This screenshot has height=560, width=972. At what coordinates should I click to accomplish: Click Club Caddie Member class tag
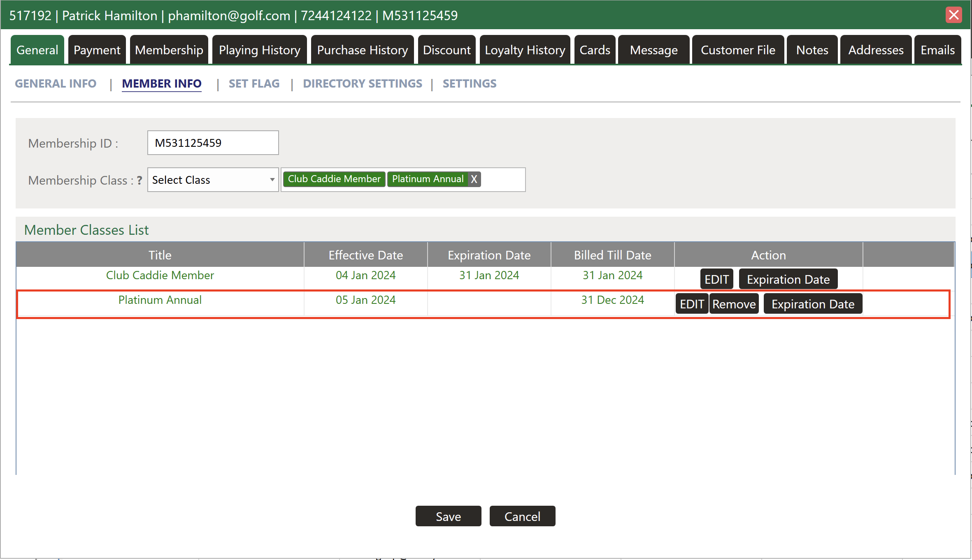[334, 179]
